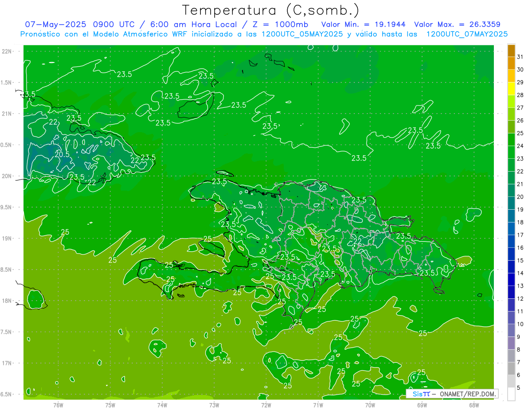The width and height of the screenshot is (532, 411).
Task: Click the 21N latitude label
Action: [x=7, y=114]
